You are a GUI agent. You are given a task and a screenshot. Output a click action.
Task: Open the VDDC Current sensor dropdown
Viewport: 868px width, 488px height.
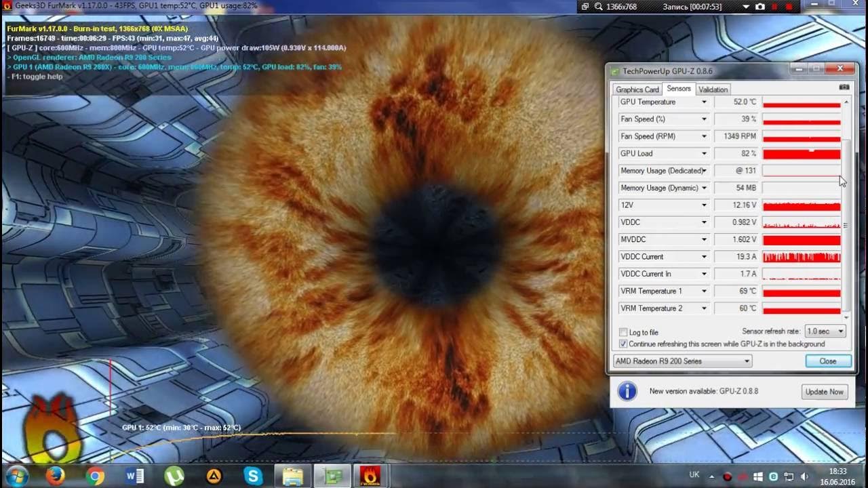704,256
